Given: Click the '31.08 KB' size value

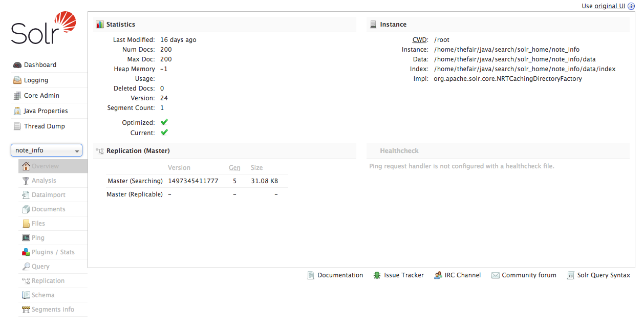Looking at the screenshot, I should point(264,181).
